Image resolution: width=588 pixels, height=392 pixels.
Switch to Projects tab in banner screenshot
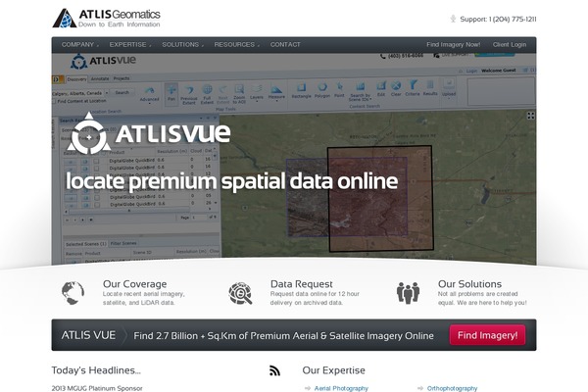pyautogui.click(x=122, y=78)
